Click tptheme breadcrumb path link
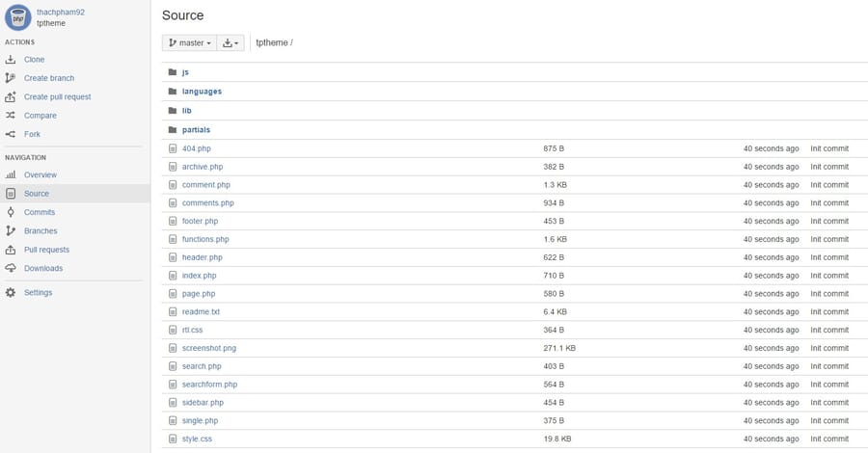Viewport: 868px width, 453px height. pyautogui.click(x=272, y=42)
